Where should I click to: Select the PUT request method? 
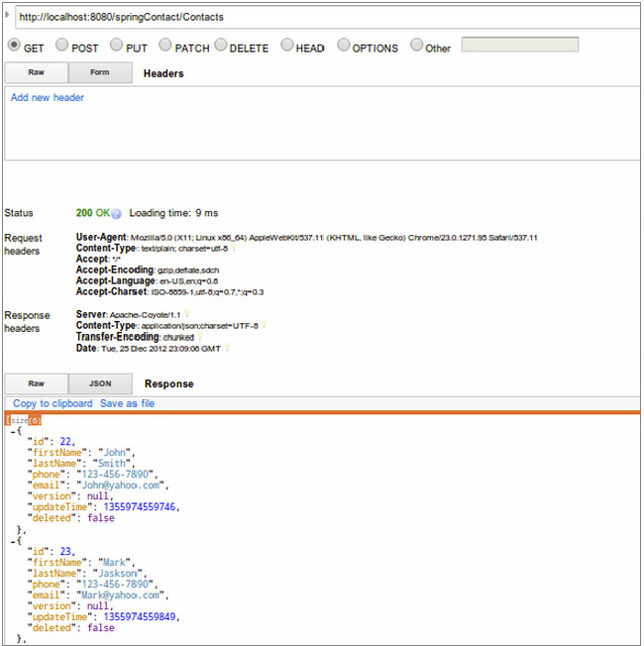[116, 46]
